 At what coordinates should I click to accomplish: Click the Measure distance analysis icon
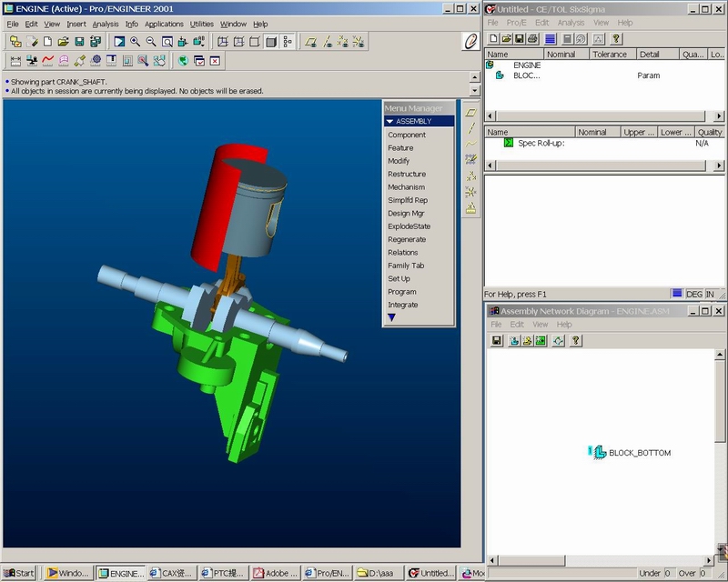tap(15, 61)
